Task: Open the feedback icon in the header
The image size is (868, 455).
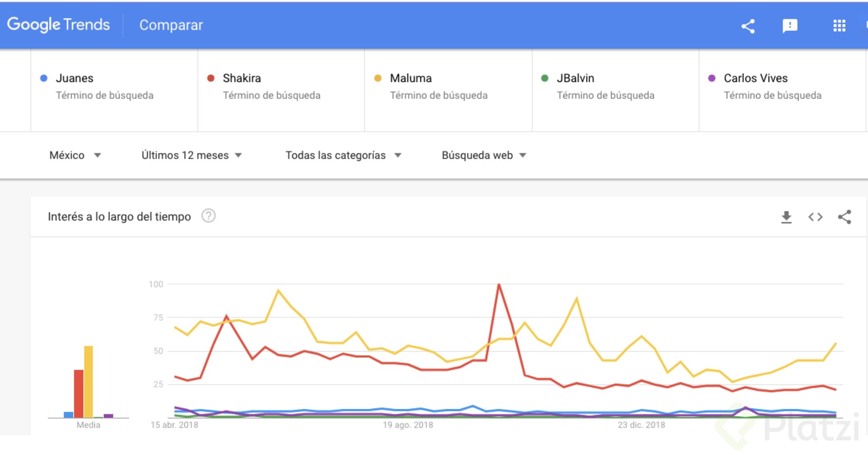Action: 790,26
